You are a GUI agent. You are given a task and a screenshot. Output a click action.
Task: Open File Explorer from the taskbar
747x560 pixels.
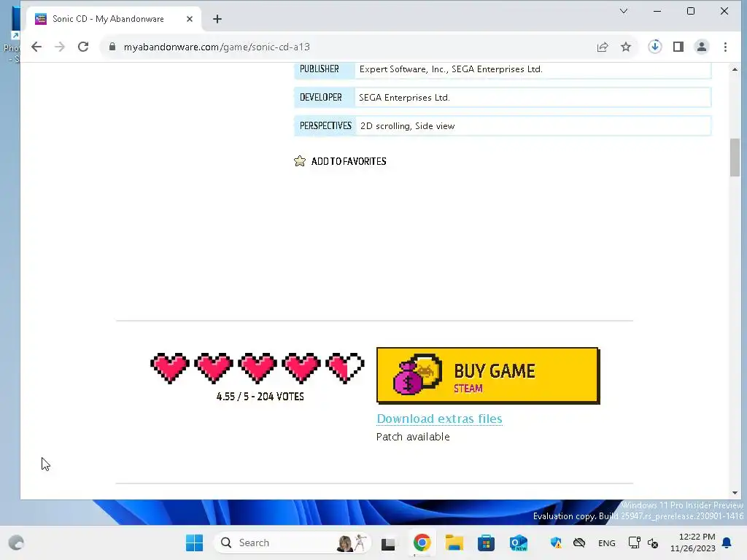click(x=454, y=542)
